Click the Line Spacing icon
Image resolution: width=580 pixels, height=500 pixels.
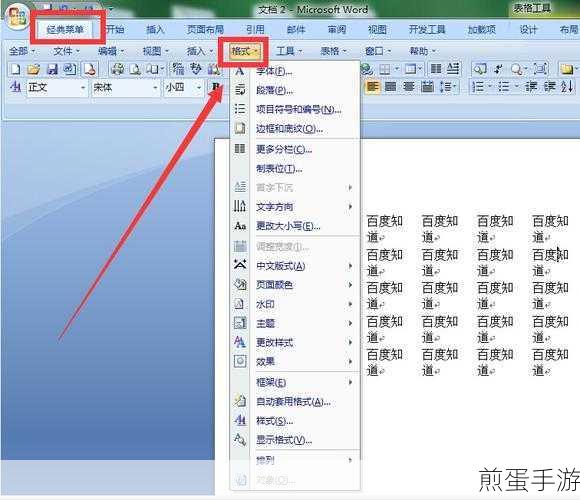[446, 87]
